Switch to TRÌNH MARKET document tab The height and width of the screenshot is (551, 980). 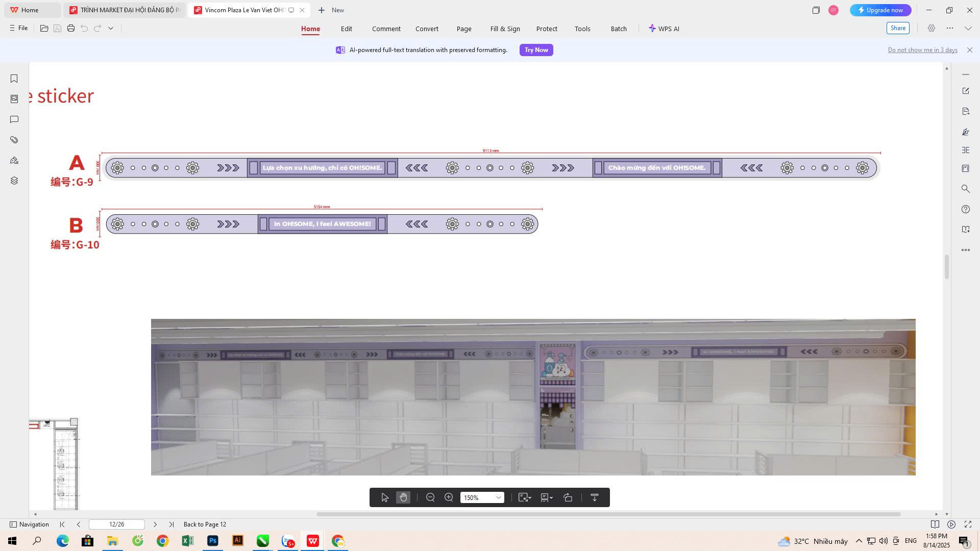tap(125, 10)
